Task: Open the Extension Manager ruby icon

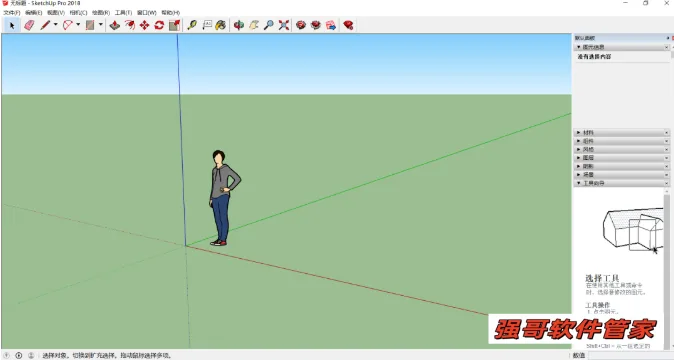Action: 348,25
